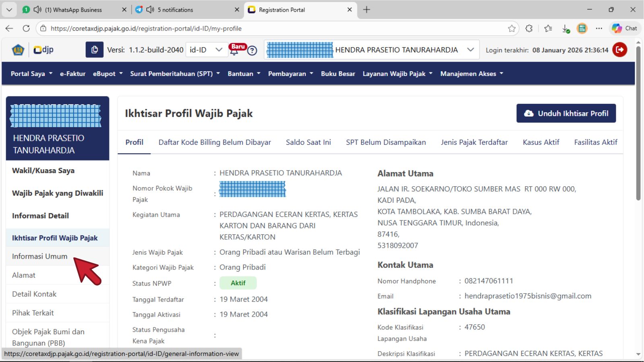Click the red logout icon
Viewport: 644px width, 362px height.
[x=619, y=50]
